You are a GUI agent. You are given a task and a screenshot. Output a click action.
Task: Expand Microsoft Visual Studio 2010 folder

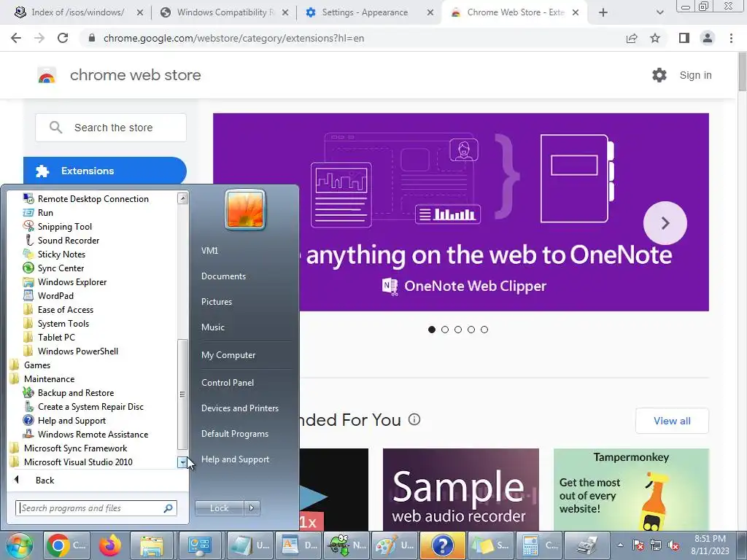[71, 462]
